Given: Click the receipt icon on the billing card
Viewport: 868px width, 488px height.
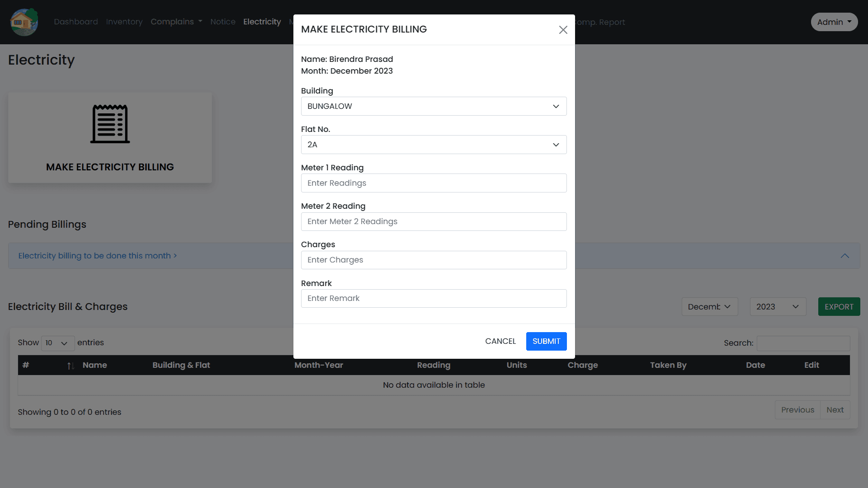Looking at the screenshot, I should [110, 123].
